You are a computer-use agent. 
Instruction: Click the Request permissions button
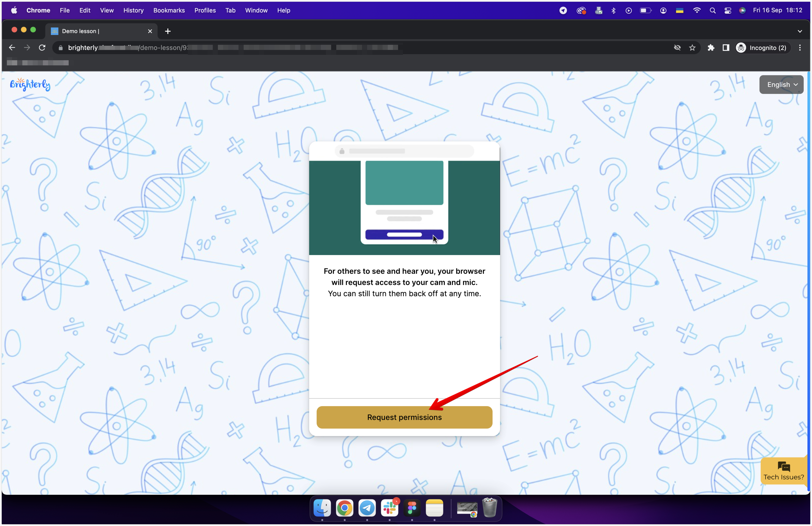point(404,417)
